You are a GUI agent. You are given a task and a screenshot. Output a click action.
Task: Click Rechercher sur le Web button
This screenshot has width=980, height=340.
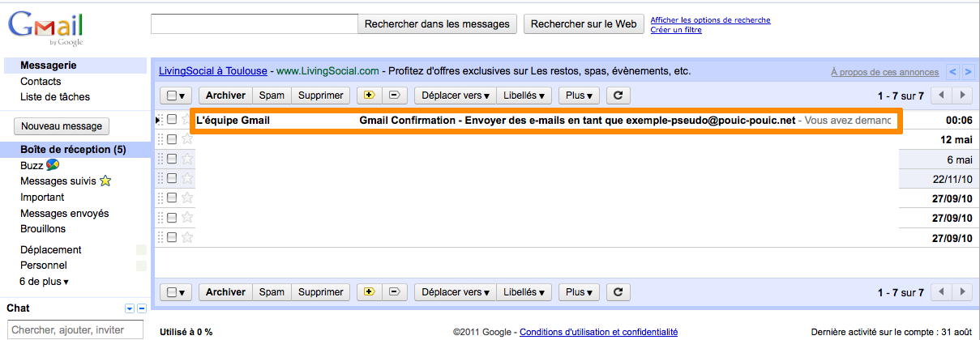click(x=584, y=24)
